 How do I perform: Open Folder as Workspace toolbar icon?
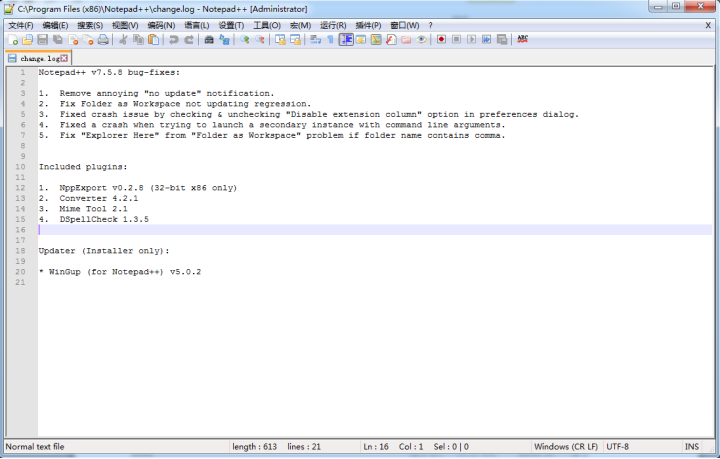[x=406, y=40]
